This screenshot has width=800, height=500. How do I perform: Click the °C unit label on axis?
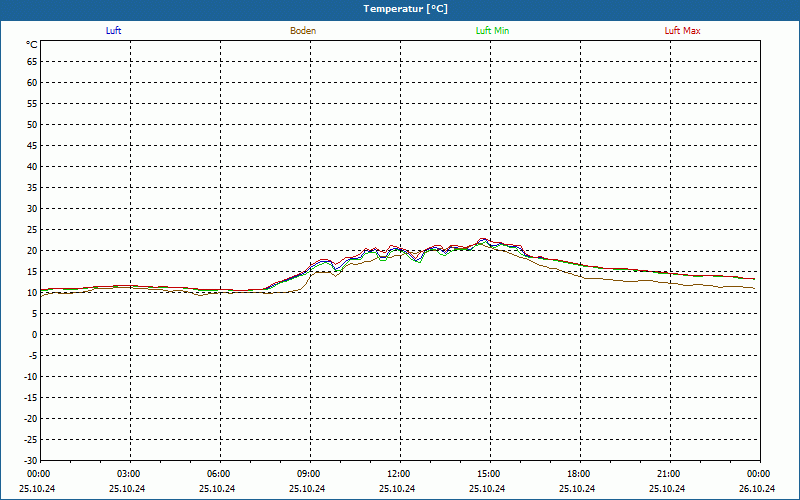click(32, 45)
